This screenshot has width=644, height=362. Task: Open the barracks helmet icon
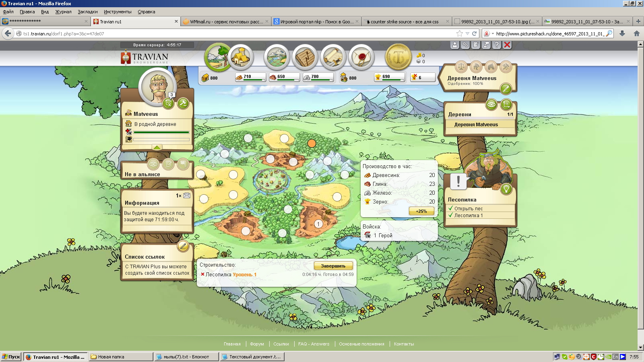coord(476,67)
